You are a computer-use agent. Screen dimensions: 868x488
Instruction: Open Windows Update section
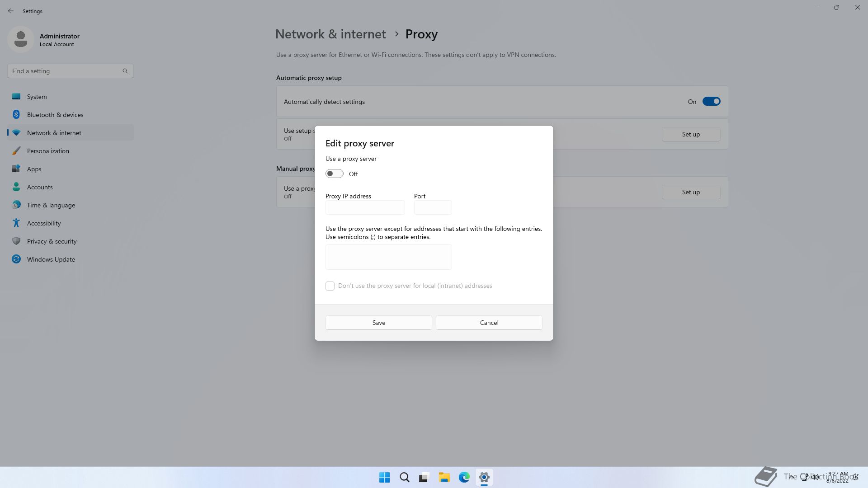(51, 259)
